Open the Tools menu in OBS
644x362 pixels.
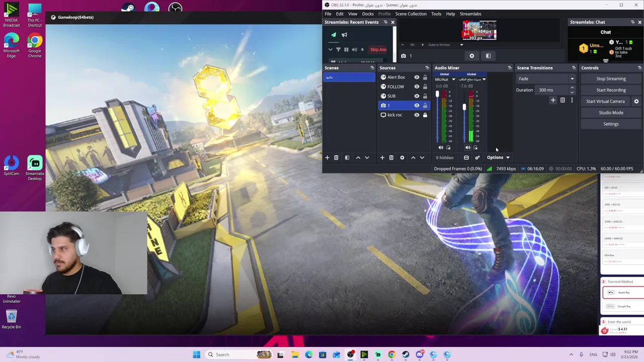436,14
